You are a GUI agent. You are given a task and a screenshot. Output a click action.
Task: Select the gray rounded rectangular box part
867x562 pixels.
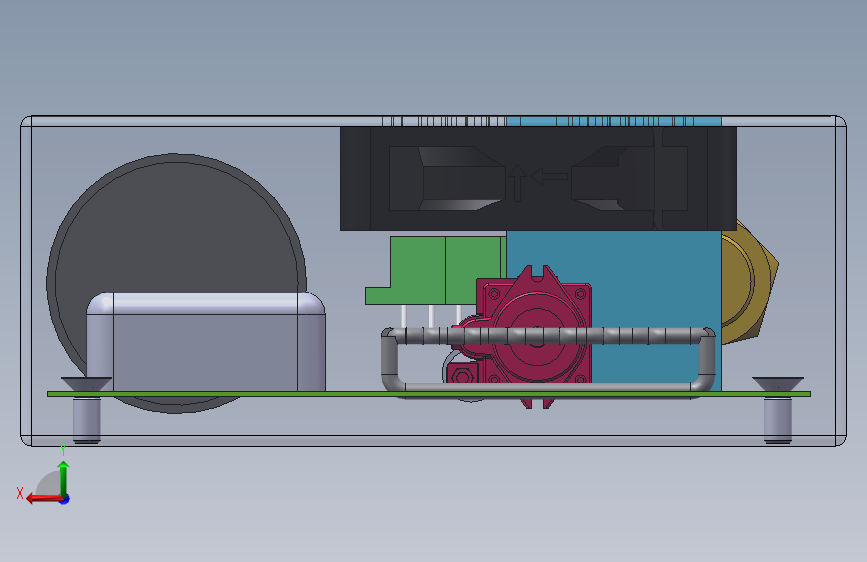[x=206, y=342]
